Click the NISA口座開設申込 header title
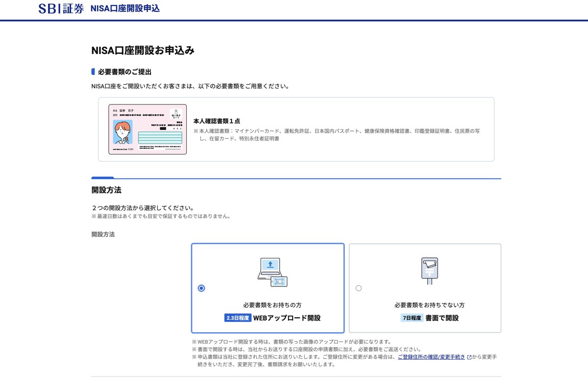Image resolution: width=588 pixels, height=383 pixels. tap(125, 8)
